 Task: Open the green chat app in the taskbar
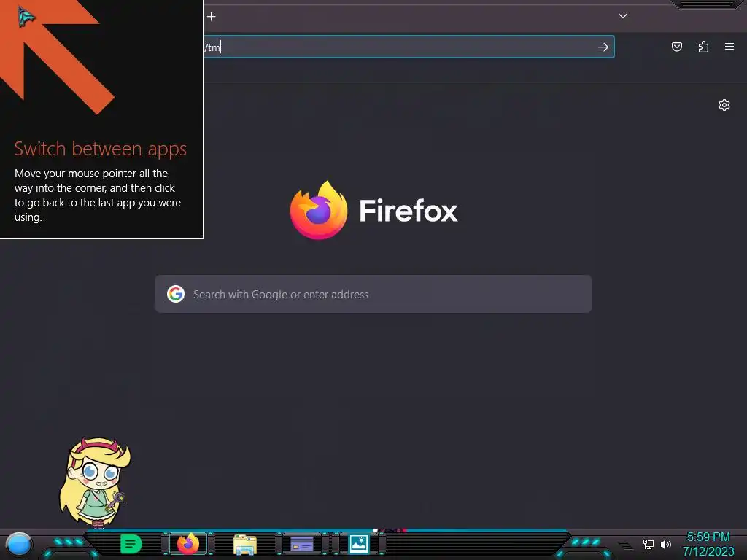131,544
